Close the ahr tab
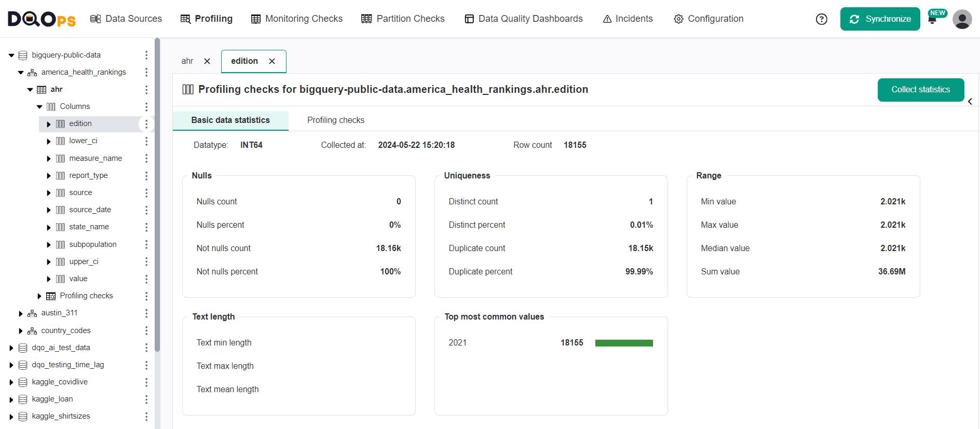The image size is (980, 429). (x=207, y=61)
